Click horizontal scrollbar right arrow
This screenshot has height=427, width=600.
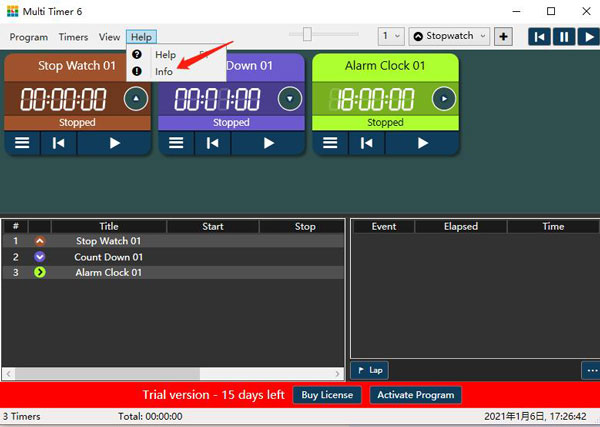pyautogui.click(x=337, y=374)
